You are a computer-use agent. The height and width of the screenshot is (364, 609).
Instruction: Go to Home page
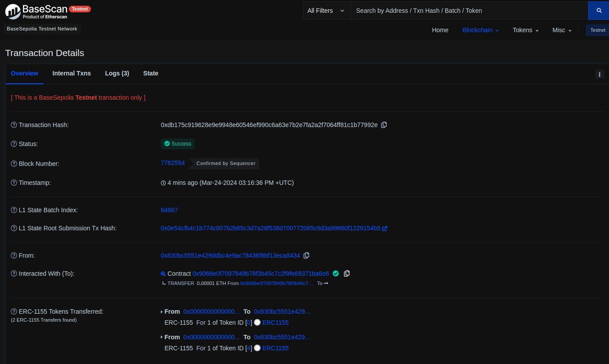[440, 30]
